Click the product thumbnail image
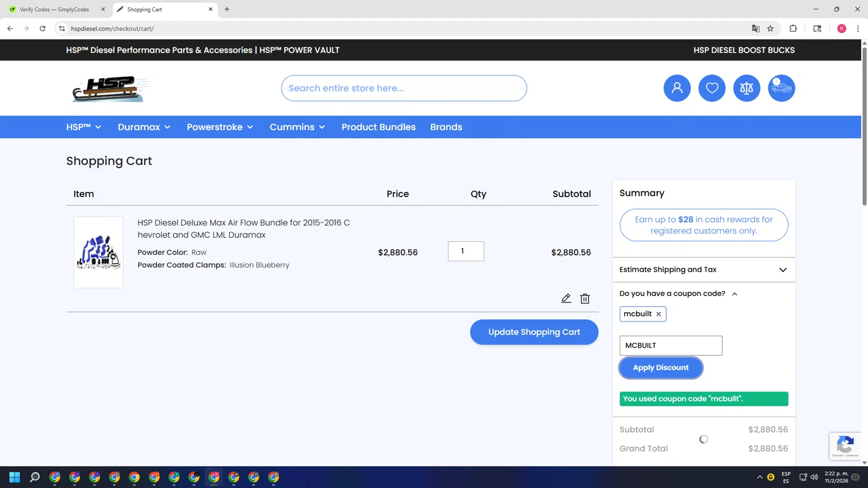868x488 pixels. point(98,252)
